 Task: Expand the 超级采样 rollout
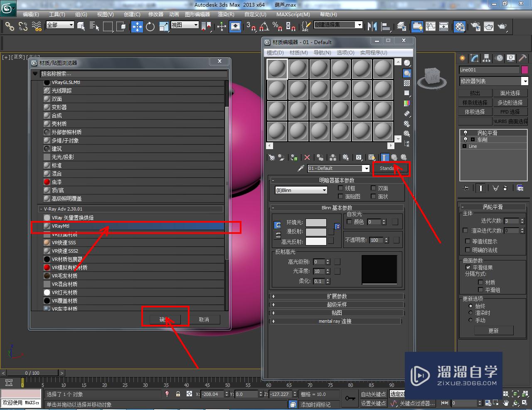[x=337, y=304]
